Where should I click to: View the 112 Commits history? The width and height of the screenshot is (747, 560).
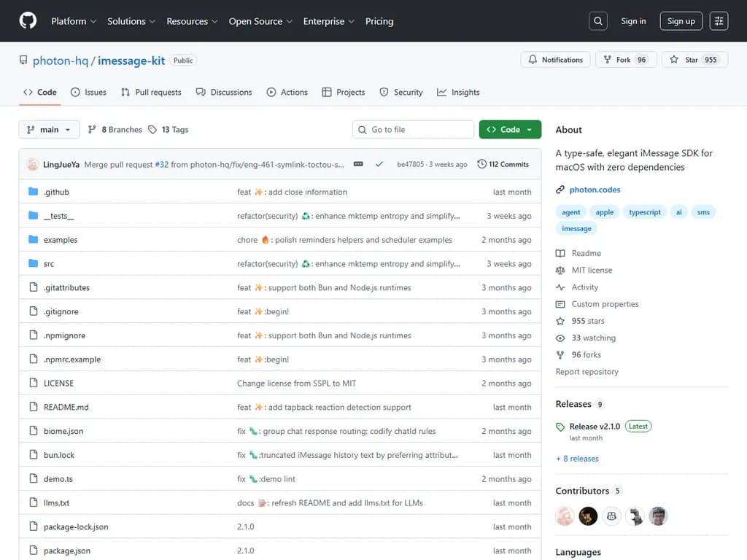(503, 165)
